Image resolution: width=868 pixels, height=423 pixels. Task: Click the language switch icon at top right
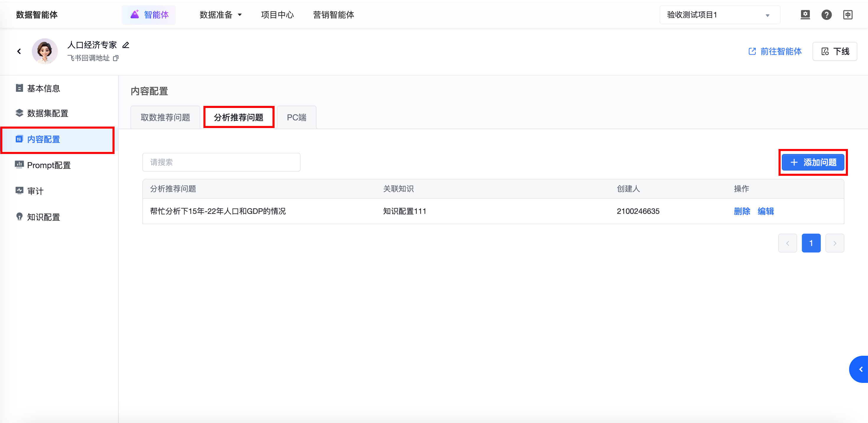(848, 15)
